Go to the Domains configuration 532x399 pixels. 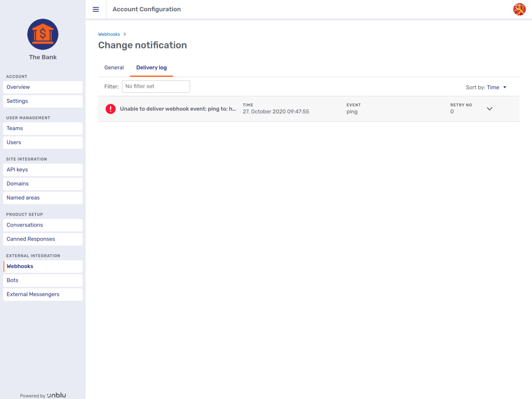(x=18, y=184)
